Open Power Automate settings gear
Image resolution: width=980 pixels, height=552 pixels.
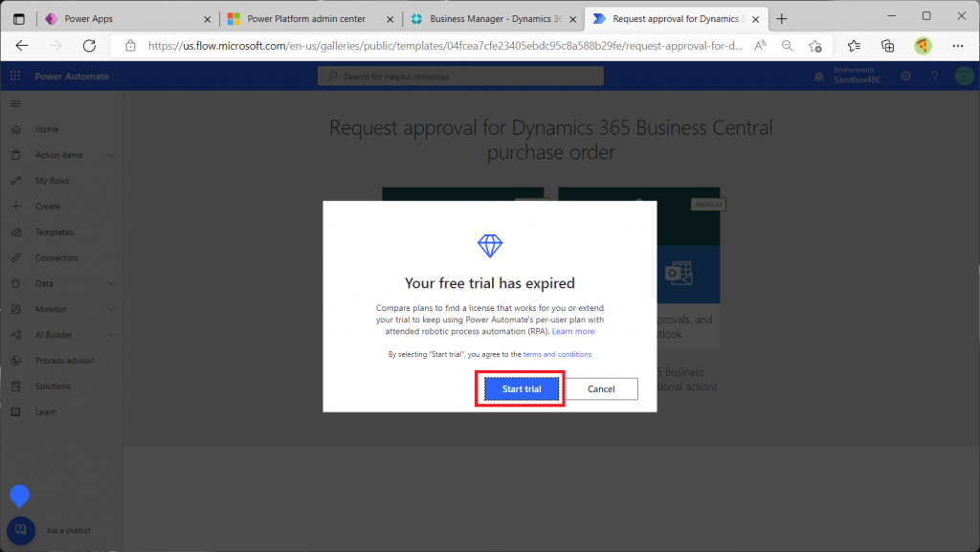tap(905, 77)
